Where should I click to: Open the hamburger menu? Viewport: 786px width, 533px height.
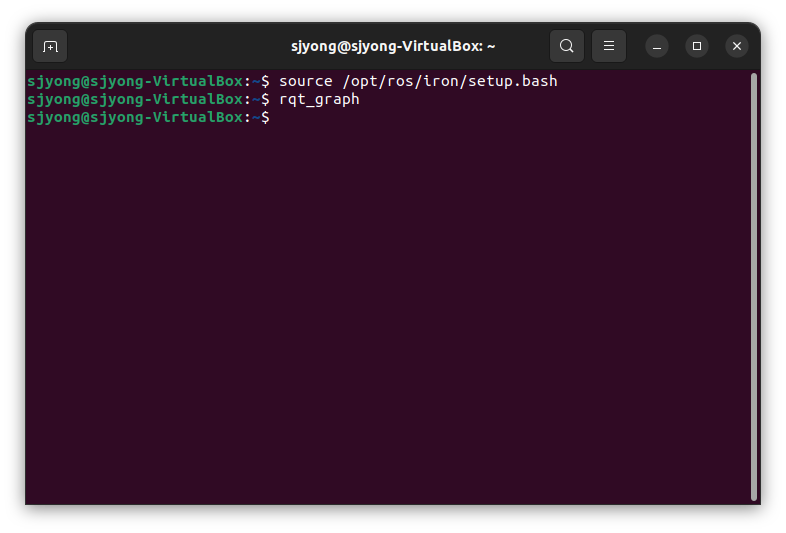coord(609,46)
